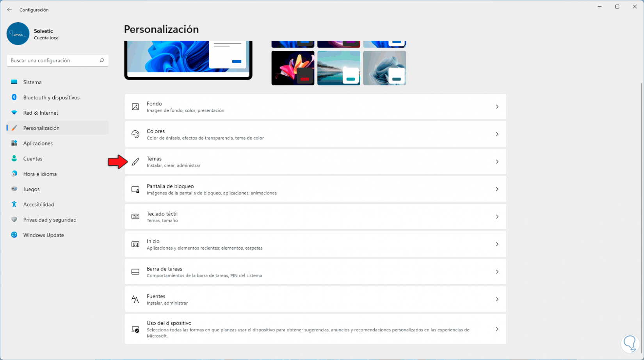Click the search magnifier icon
Image resolution: width=644 pixels, height=360 pixels.
pyautogui.click(x=101, y=60)
